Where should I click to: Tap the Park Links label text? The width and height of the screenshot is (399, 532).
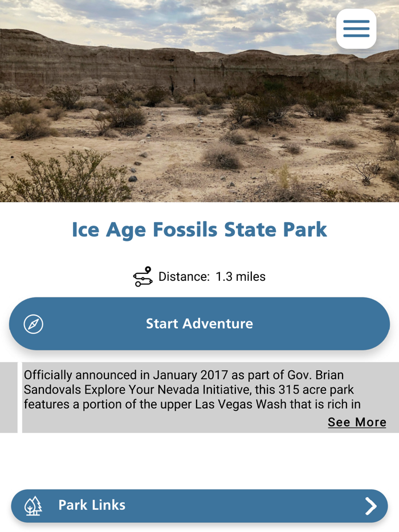pyautogui.click(x=91, y=505)
